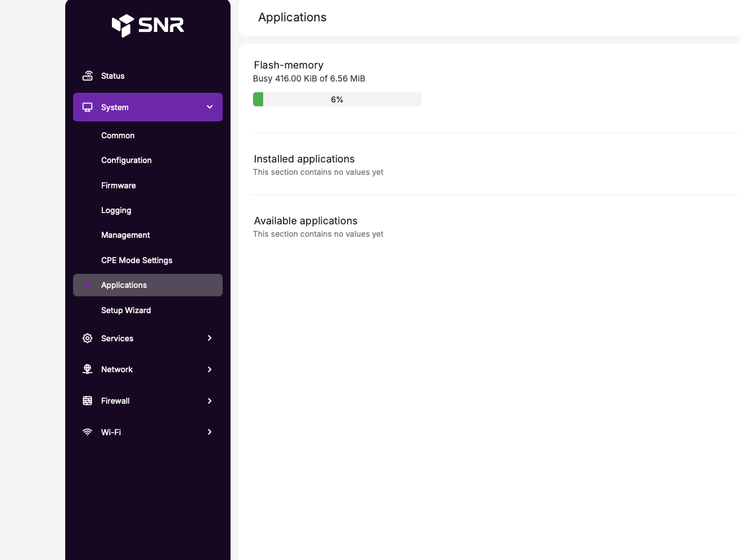Click the flash-memory usage progress bar
The image size is (740, 560).
337,100
